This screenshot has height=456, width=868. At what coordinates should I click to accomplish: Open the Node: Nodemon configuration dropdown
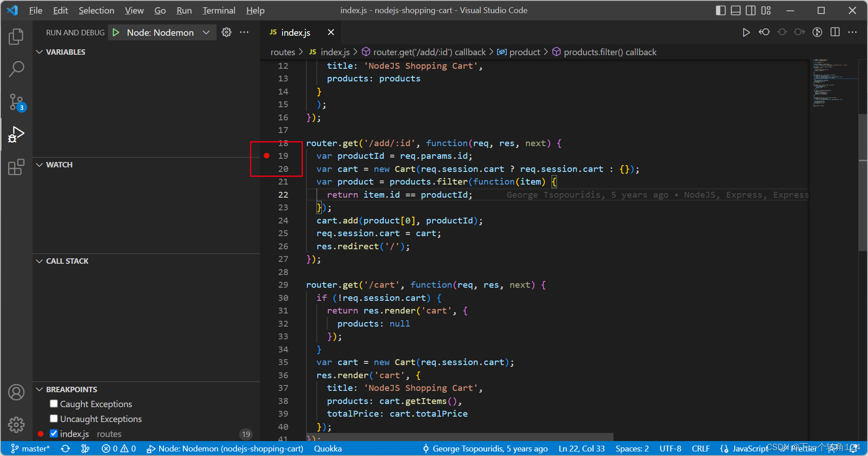coord(168,33)
